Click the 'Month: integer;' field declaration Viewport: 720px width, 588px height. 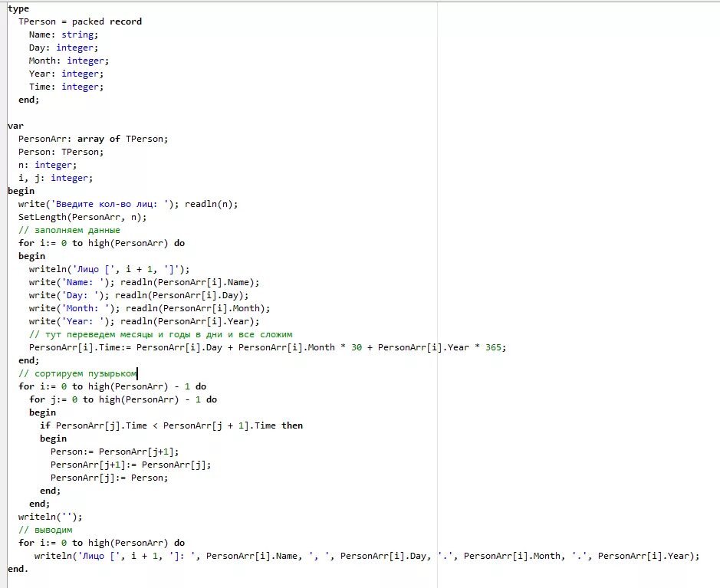click(69, 61)
